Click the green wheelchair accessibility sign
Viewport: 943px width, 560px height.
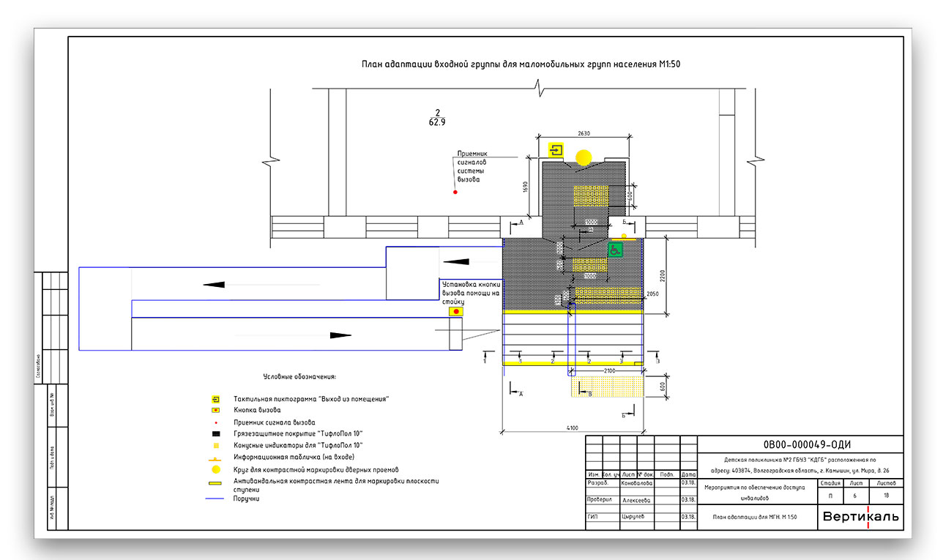(616, 250)
